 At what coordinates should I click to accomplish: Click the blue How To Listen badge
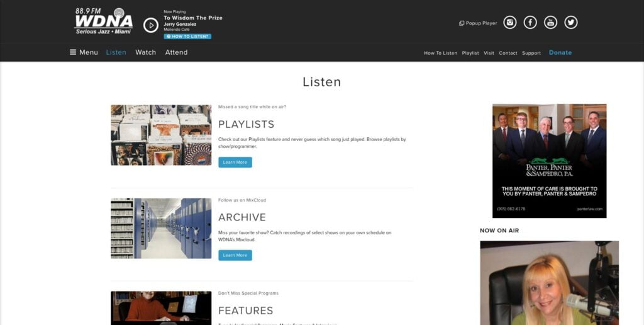coord(187,37)
